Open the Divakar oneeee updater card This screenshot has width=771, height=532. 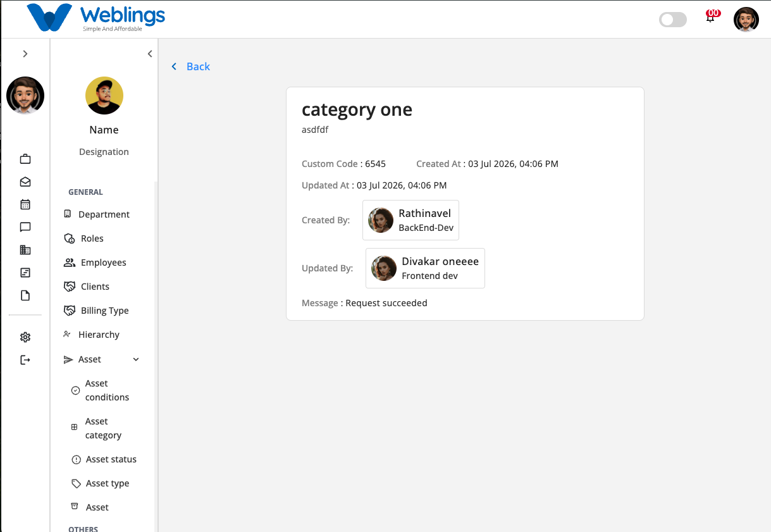(425, 268)
